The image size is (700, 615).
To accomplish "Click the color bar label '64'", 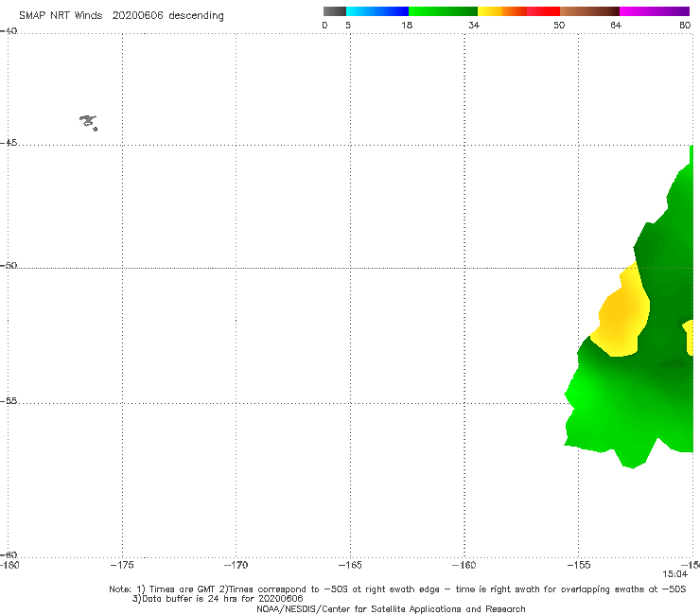I will tap(616, 26).
